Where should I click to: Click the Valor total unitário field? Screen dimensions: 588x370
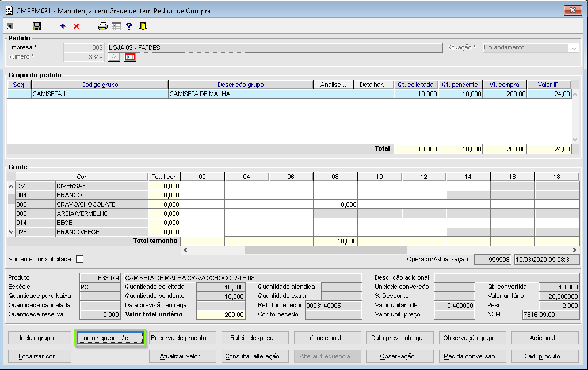[221, 315]
